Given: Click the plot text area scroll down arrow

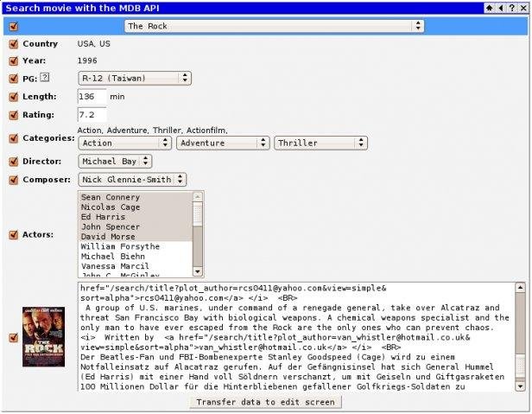Looking at the screenshot, I should [520, 386].
